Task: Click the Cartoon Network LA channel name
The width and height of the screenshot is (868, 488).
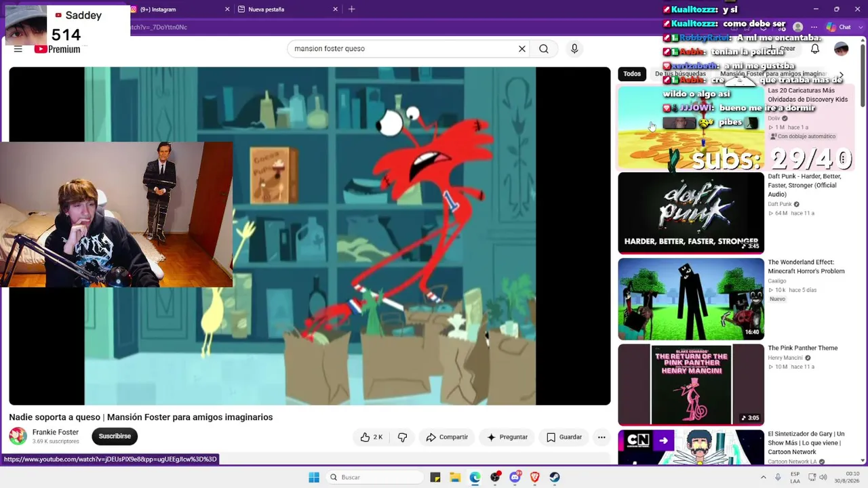Action: coord(793,462)
